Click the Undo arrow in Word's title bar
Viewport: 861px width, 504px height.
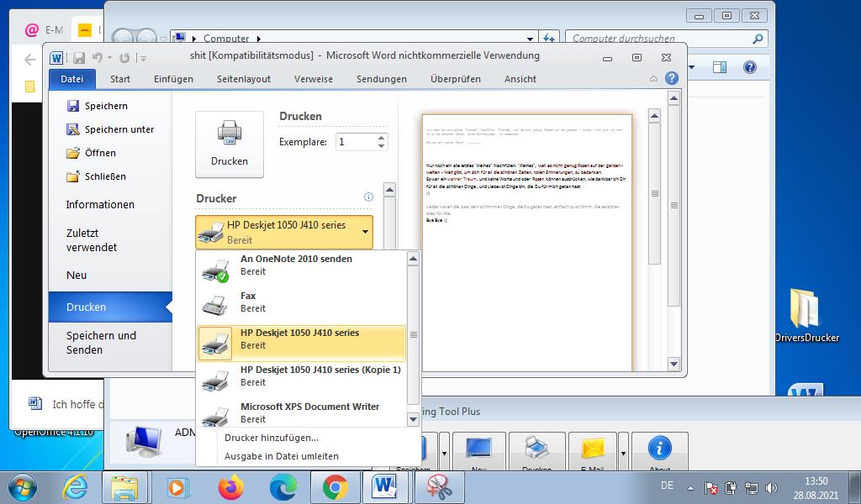pos(98,58)
